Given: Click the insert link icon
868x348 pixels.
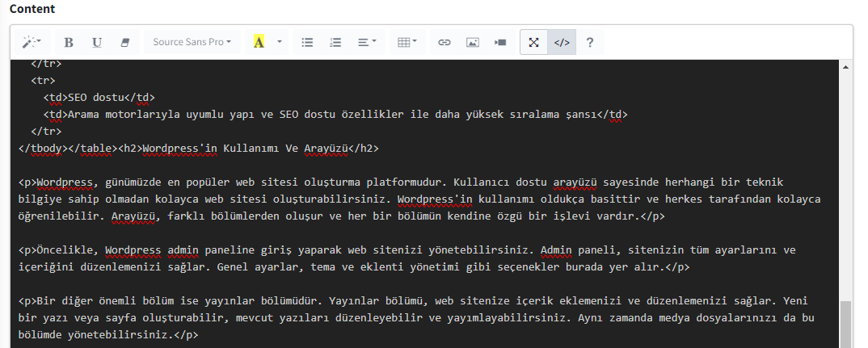Looking at the screenshot, I should [444, 42].
